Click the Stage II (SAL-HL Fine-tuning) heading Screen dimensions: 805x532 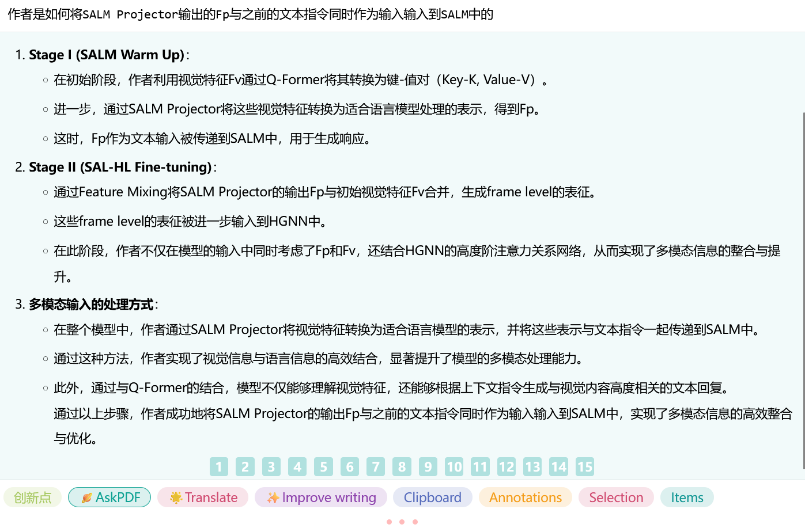tap(120, 167)
